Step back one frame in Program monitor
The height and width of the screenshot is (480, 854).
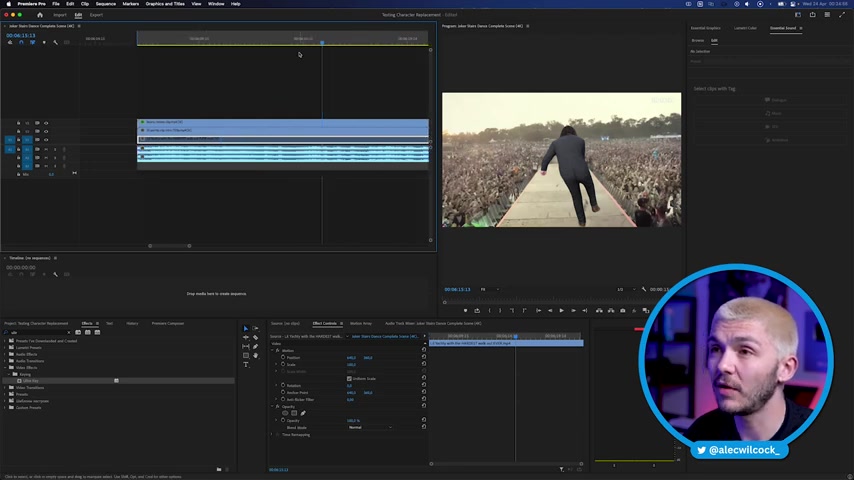coord(550,311)
